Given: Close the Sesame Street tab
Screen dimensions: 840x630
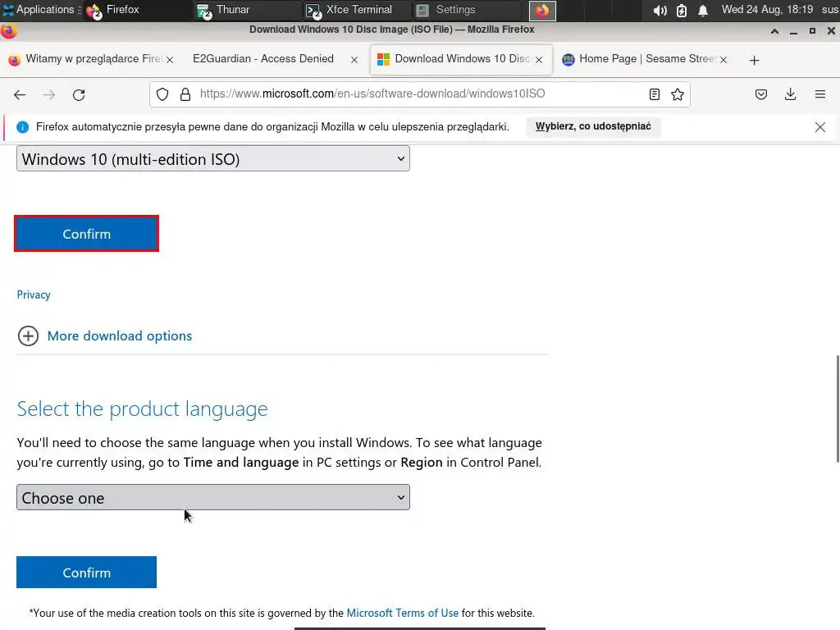Looking at the screenshot, I should pos(724,60).
